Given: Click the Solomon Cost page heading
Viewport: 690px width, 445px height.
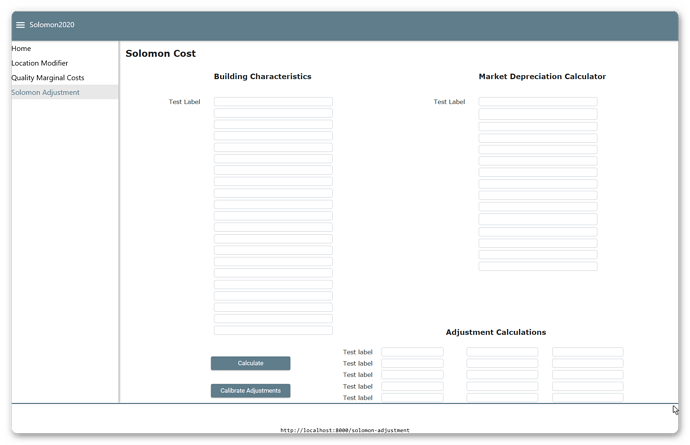Looking at the screenshot, I should point(161,54).
